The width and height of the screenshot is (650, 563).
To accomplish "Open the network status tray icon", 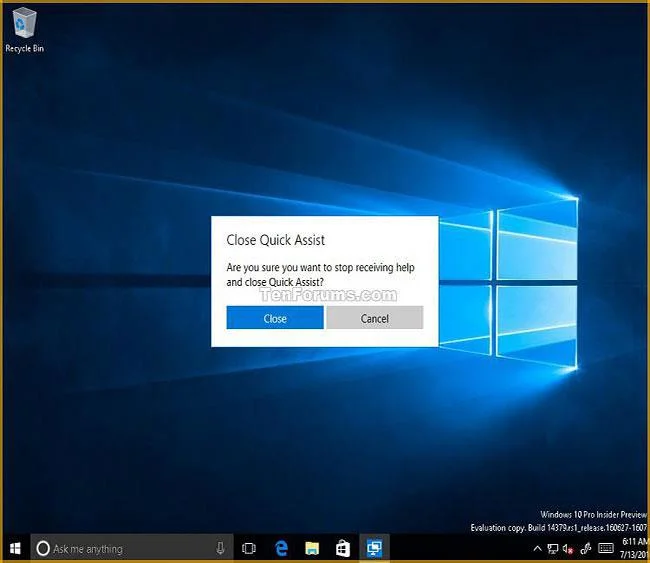I will pyautogui.click(x=553, y=549).
